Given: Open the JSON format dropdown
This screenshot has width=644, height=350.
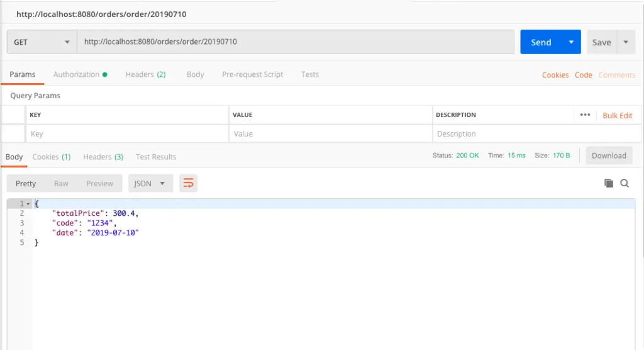Looking at the screenshot, I should pos(150,183).
